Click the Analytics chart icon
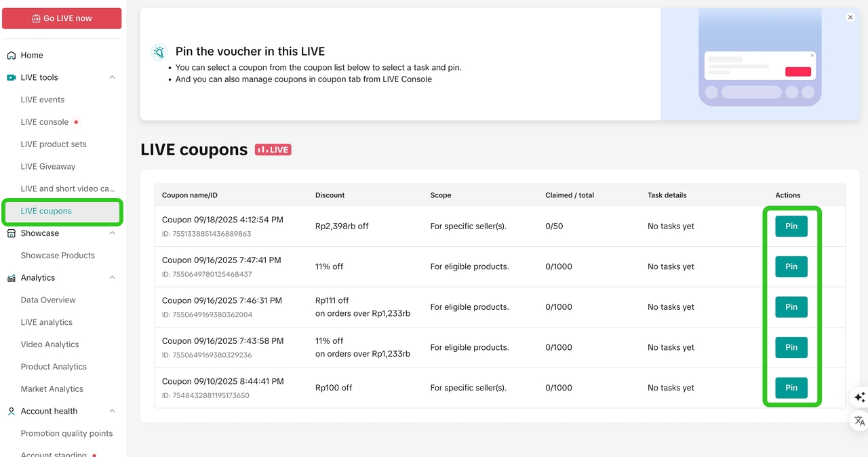The width and height of the screenshot is (868, 457). 12,278
